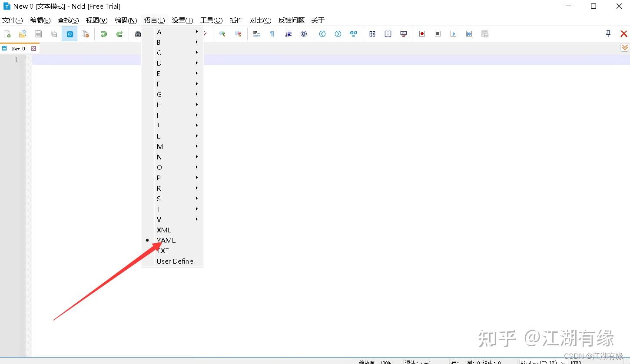Toggle word wrap in the toolbar
Image resolution: width=630 pixels, height=364 pixels.
(x=256, y=33)
